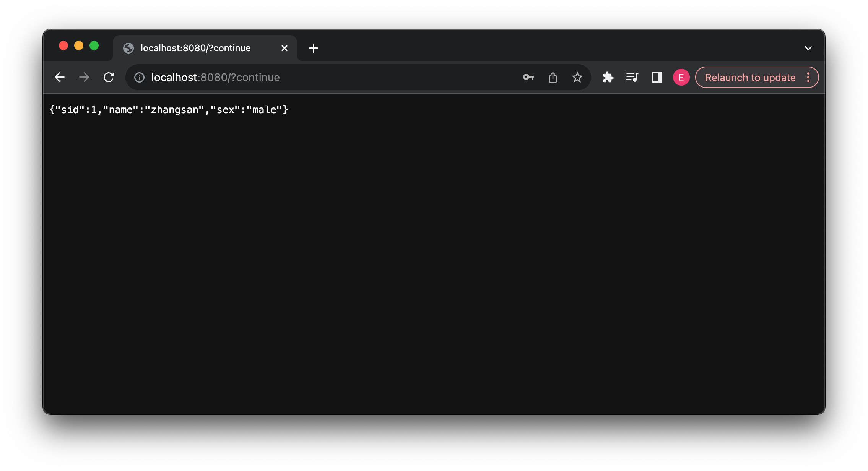The width and height of the screenshot is (868, 471).
Task: Click the JSON response text
Action: point(168,110)
